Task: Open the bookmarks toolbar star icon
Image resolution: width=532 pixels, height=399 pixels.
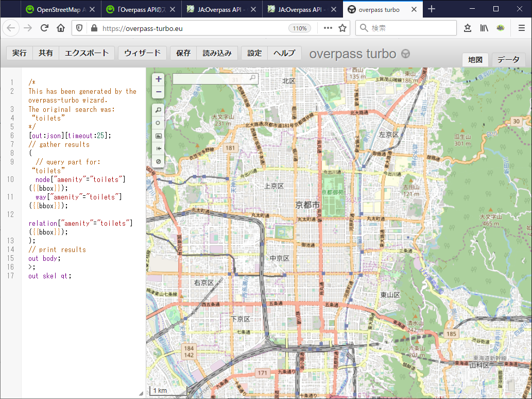Action: pos(468,28)
